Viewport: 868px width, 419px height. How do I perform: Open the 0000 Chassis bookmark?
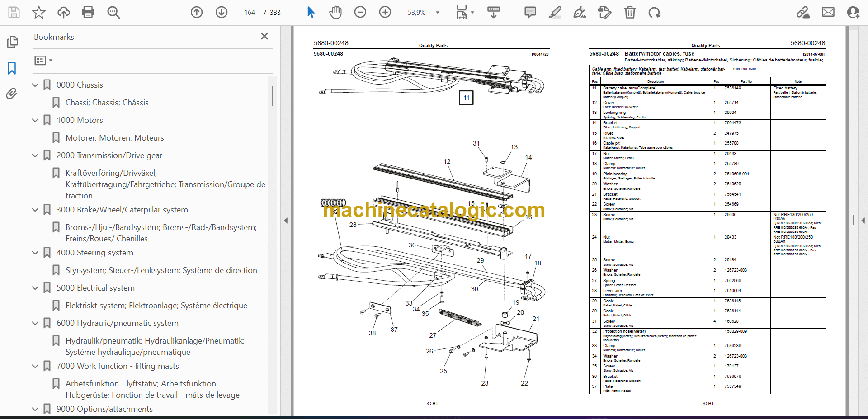[80, 85]
